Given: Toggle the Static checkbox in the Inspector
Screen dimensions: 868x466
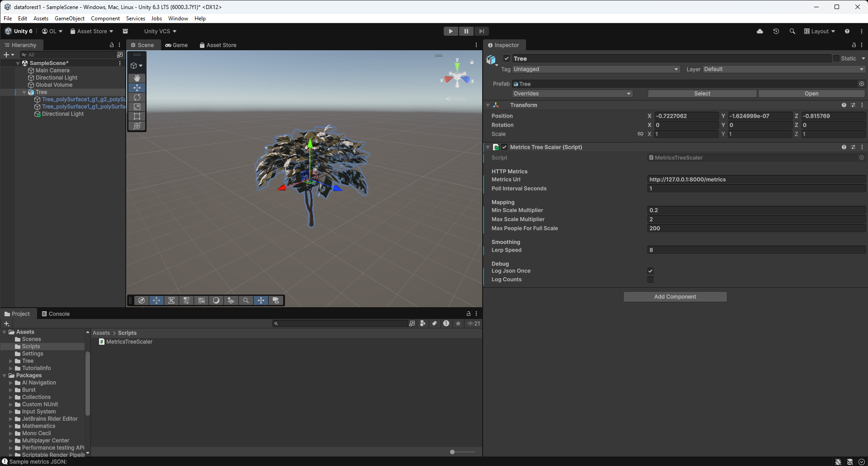Looking at the screenshot, I should pyautogui.click(x=836, y=58).
